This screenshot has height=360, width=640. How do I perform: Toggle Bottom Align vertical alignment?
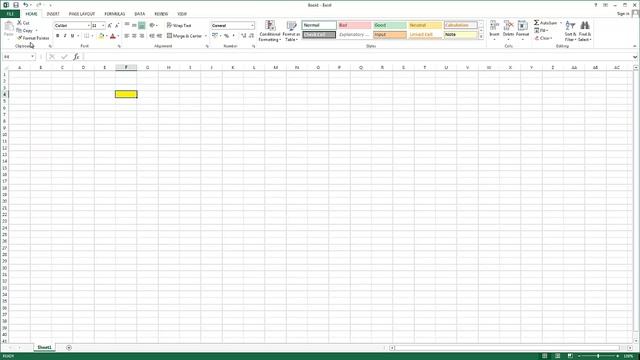[142, 25]
